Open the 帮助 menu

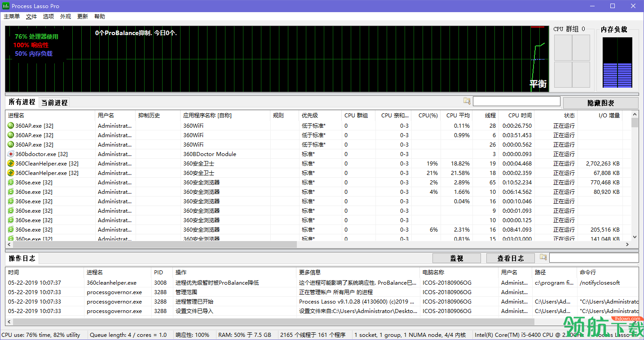pyautogui.click(x=100, y=17)
